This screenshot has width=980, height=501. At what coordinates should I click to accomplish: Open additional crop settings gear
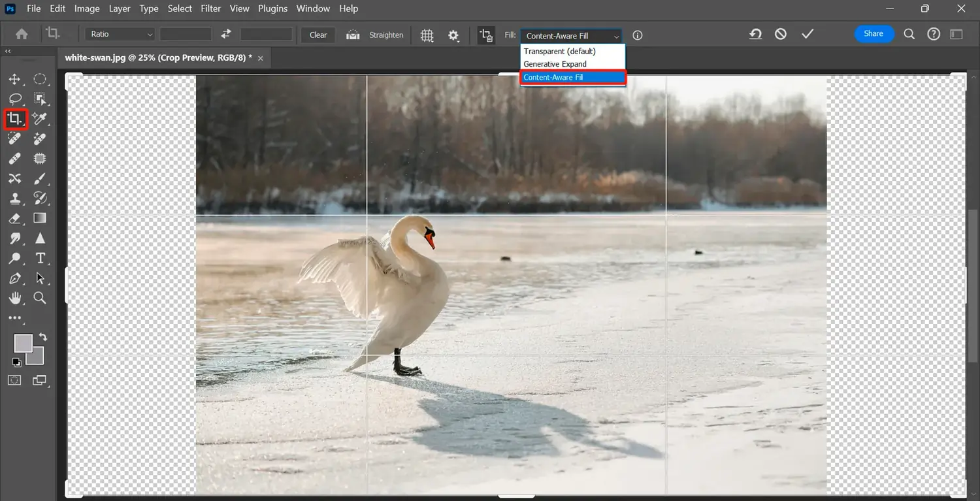tap(453, 35)
